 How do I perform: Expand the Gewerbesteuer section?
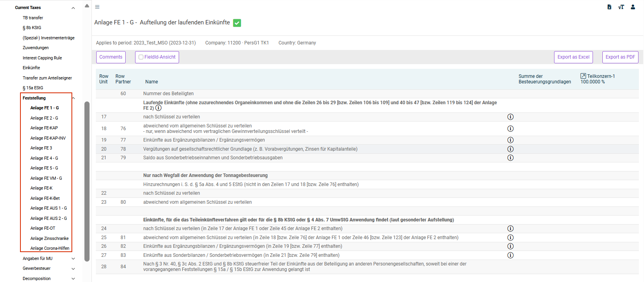click(73, 269)
